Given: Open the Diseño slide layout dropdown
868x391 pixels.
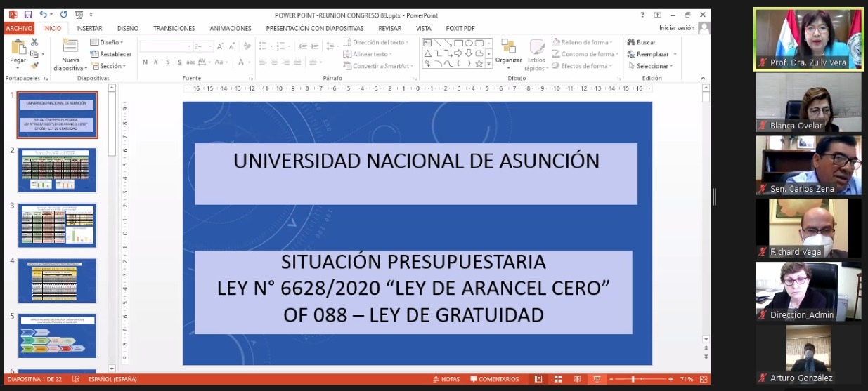Looking at the screenshot, I should click(x=108, y=42).
